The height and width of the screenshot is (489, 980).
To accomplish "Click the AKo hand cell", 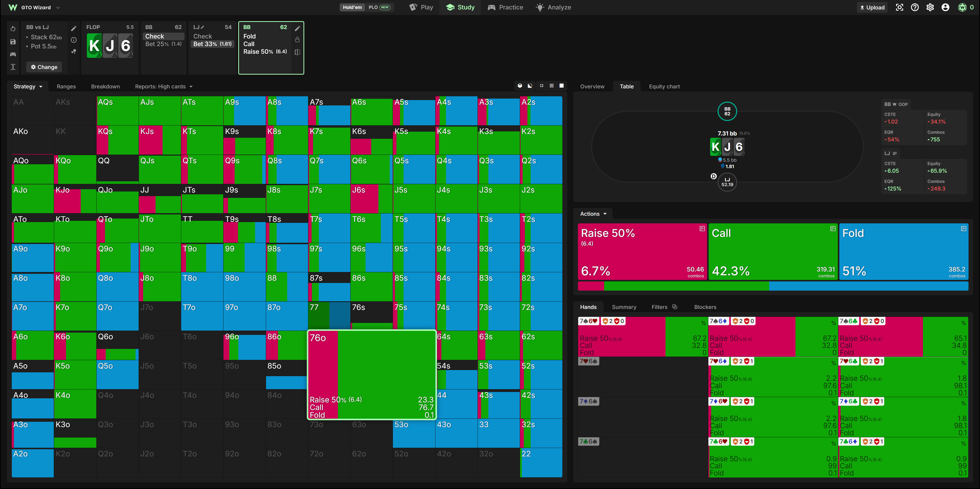I will coord(33,140).
